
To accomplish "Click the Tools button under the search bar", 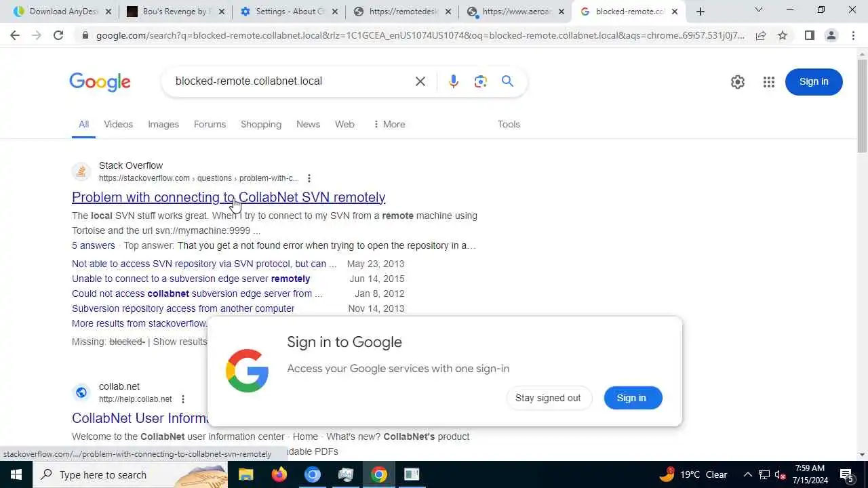I will [509, 124].
